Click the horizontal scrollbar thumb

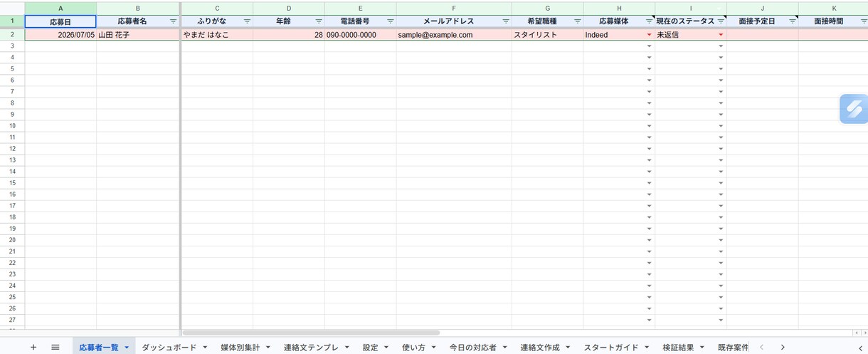[x=311, y=333]
